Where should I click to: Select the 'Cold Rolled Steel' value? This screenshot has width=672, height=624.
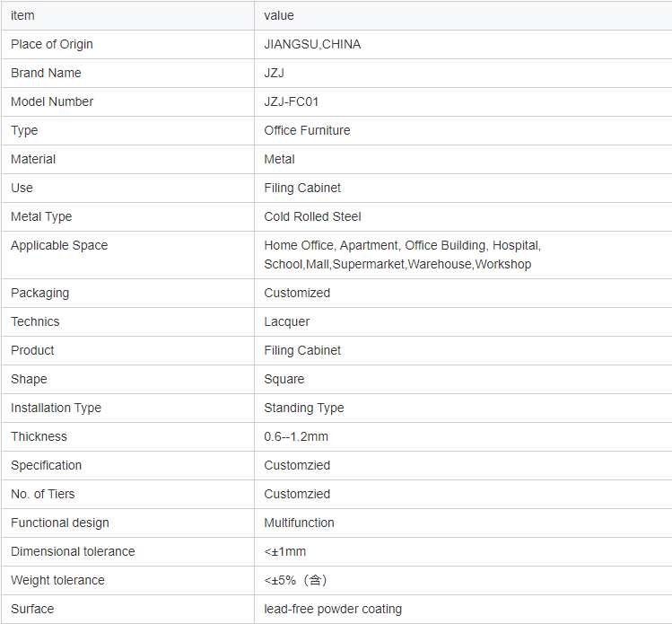[x=312, y=216]
